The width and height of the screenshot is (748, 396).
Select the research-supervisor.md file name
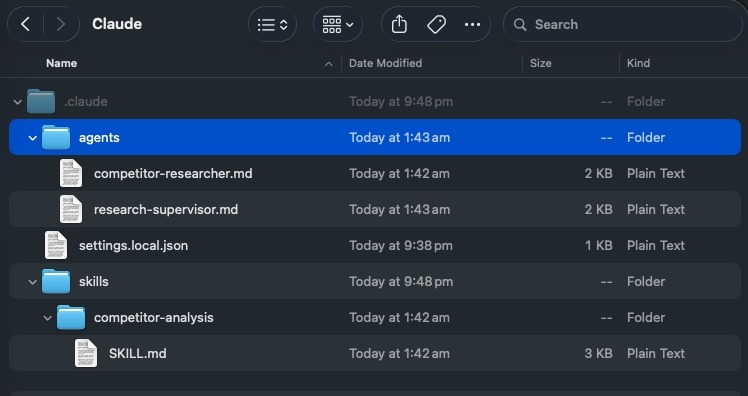tap(166, 209)
